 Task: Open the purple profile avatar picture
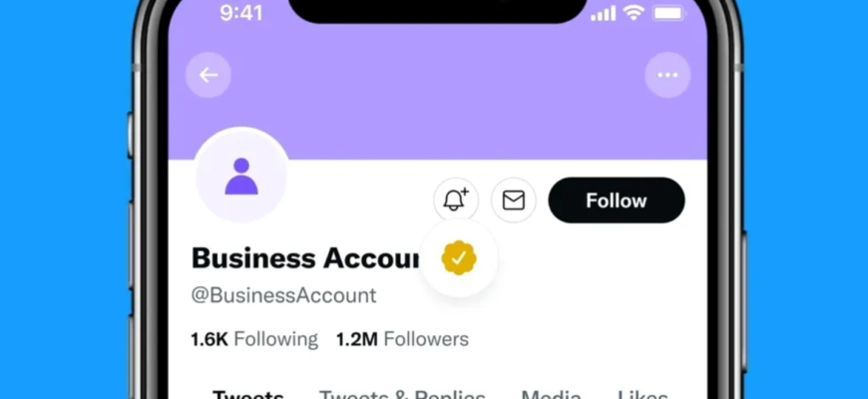coord(241,175)
